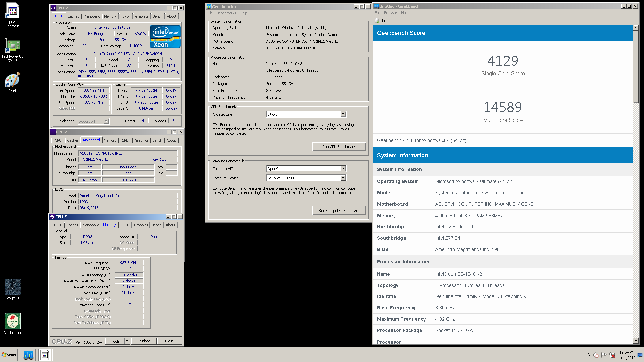Click the Geekbench 4.2.0 for Windows x86 text
This screenshot has width=644, height=362.
coord(421,140)
